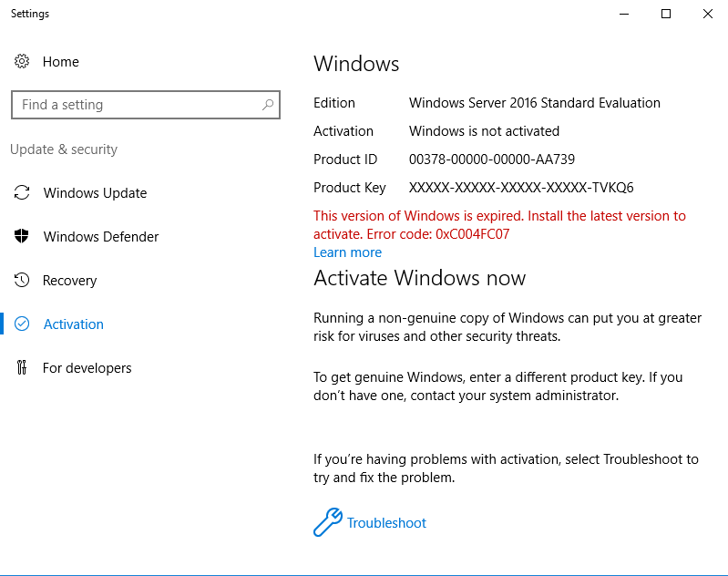Open the Learn more link
The image size is (728, 576).
[x=347, y=252]
